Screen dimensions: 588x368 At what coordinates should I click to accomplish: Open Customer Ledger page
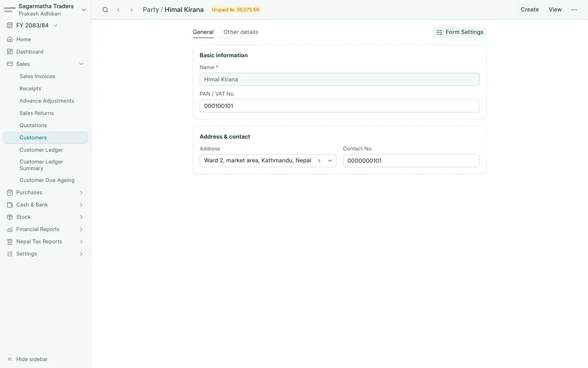coord(41,150)
